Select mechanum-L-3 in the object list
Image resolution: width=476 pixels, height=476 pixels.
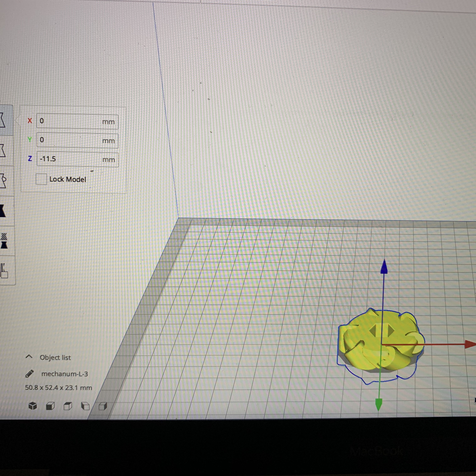65,374
